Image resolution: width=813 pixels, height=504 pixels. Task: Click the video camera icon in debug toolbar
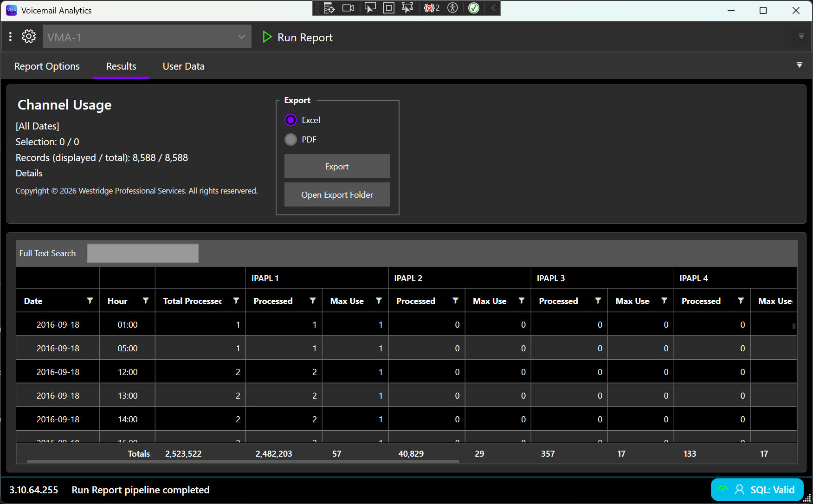348,8
